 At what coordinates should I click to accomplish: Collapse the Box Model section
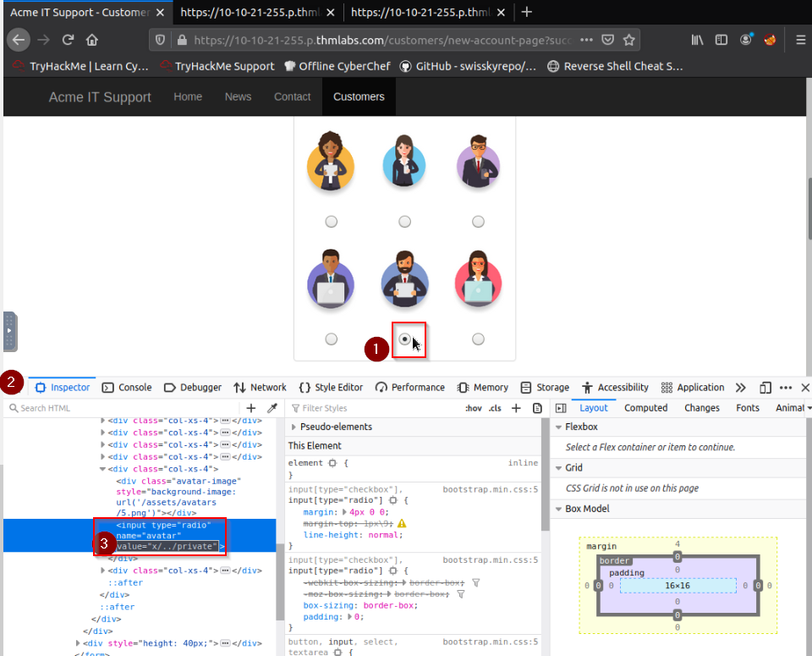coord(558,509)
